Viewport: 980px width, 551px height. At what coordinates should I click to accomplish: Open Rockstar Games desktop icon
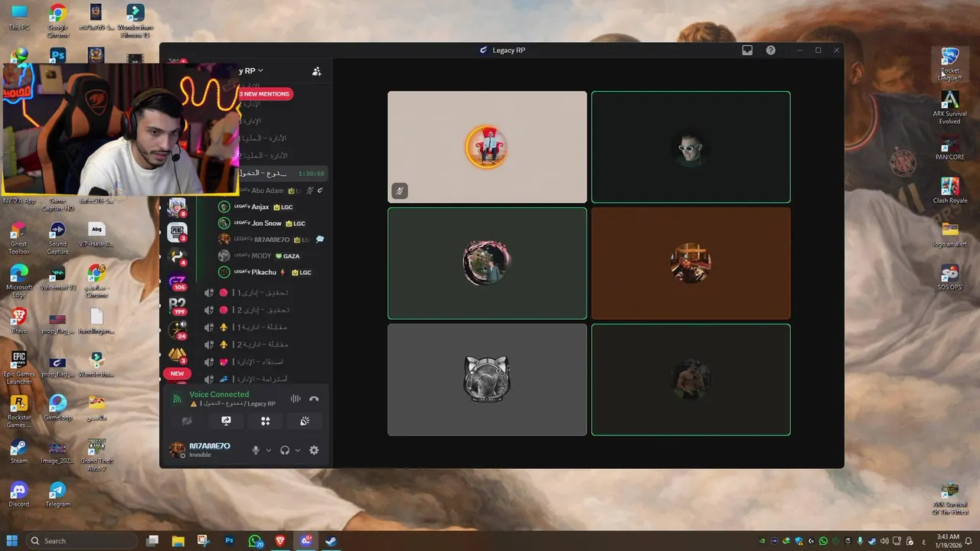[19, 412]
